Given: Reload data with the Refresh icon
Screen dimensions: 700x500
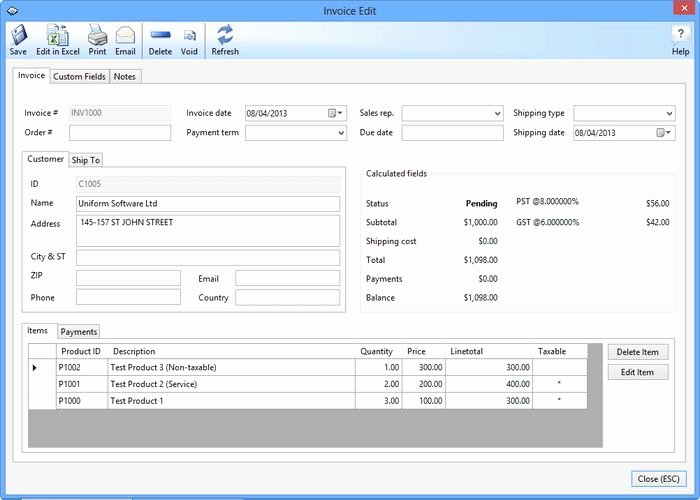Looking at the screenshot, I should [225, 35].
